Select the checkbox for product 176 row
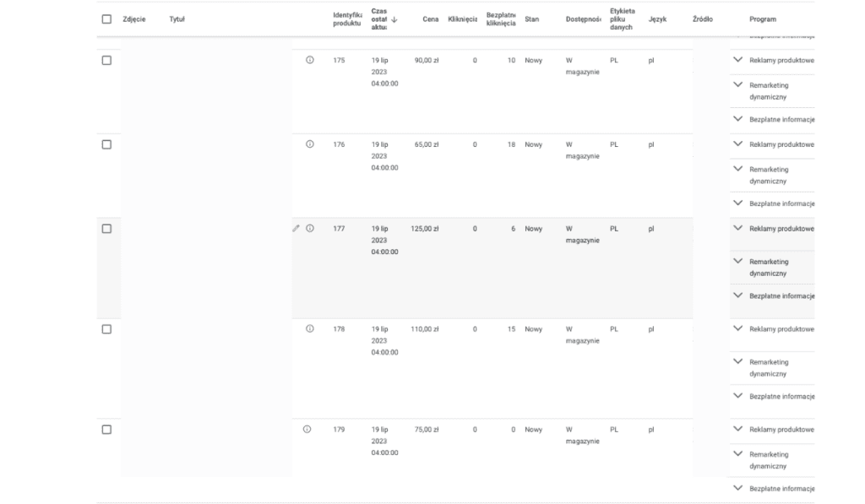Screen dimensions: 865x504 pos(106,144)
